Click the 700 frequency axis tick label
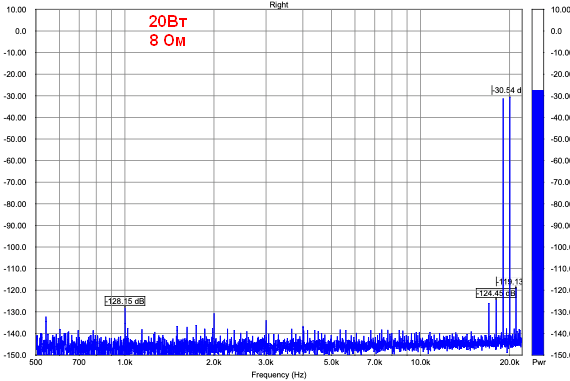 [79, 362]
